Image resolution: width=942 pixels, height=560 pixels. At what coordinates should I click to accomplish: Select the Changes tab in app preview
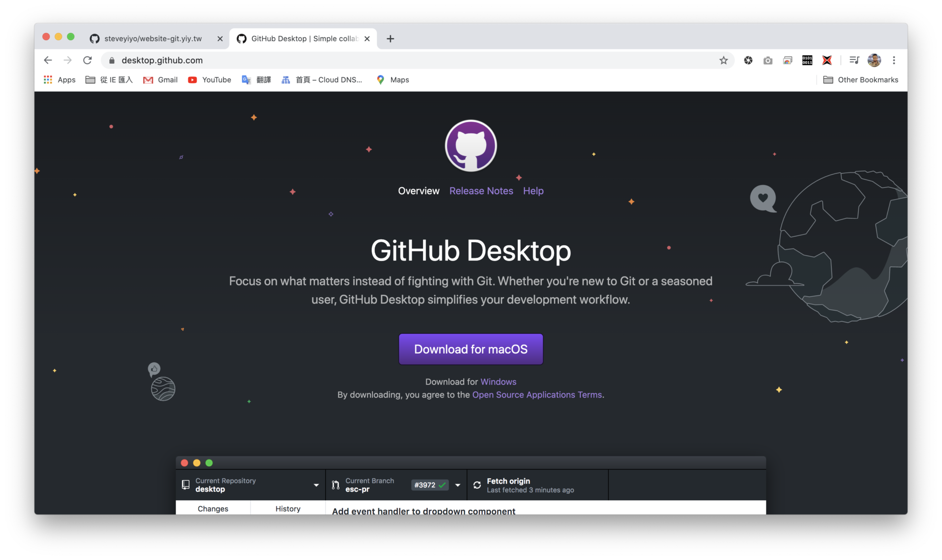[213, 508]
